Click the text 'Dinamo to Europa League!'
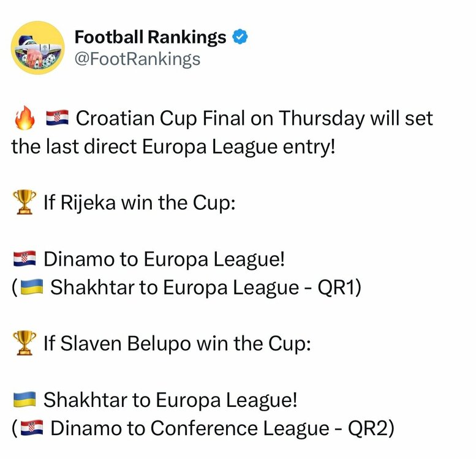Screen dimensions: 476x459 164,259
